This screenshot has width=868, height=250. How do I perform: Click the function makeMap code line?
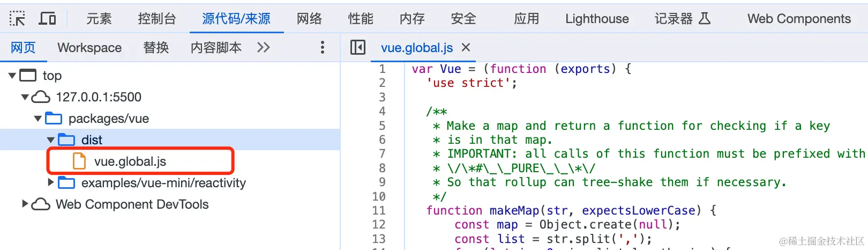571,210
